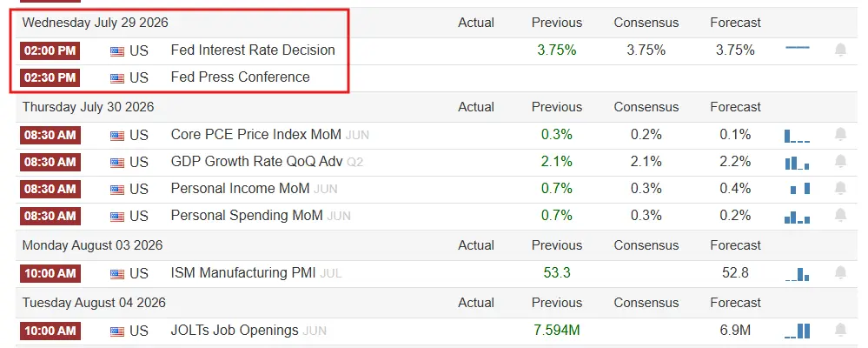Open GDP Growth Rate QoQ Adv link
Image resolution: width=868 pixels, height=348 pixels.
257,161
